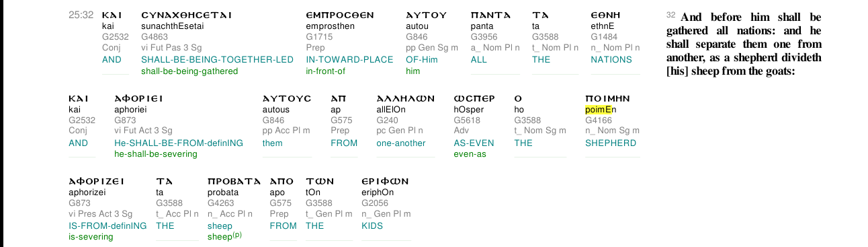This screenshot has height=247, width=868.
Task: Click the translation KIDS
Action: [372, 225]
